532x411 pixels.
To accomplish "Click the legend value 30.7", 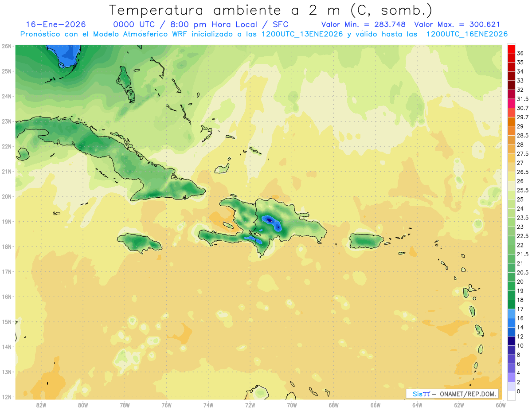I will click(x=523, y=108).
